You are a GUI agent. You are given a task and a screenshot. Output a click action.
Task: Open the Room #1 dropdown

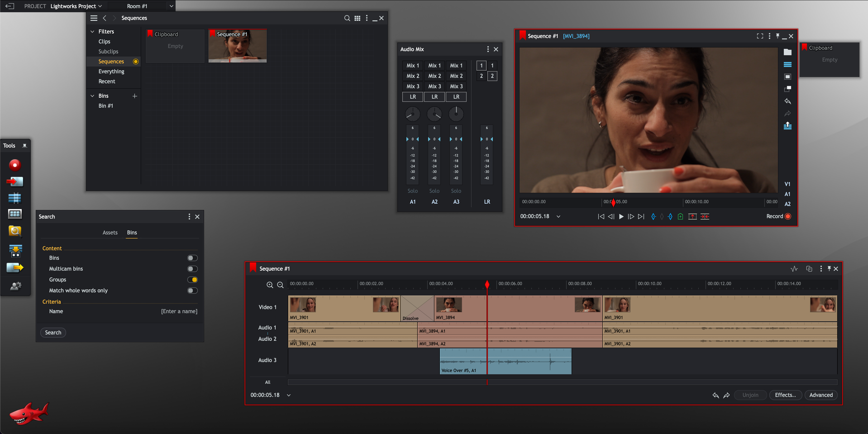[171, 6]
